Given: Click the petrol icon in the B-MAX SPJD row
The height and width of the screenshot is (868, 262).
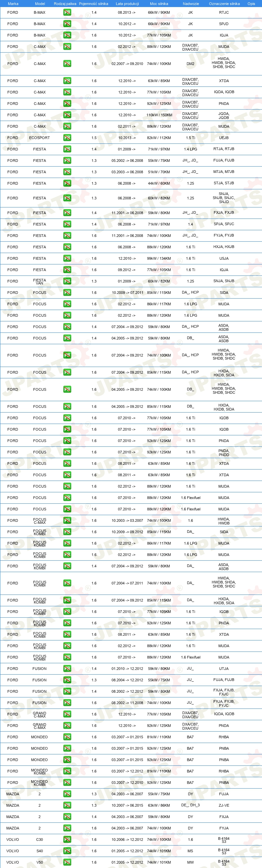Looking at the screenshot, I should coord(67,24).
